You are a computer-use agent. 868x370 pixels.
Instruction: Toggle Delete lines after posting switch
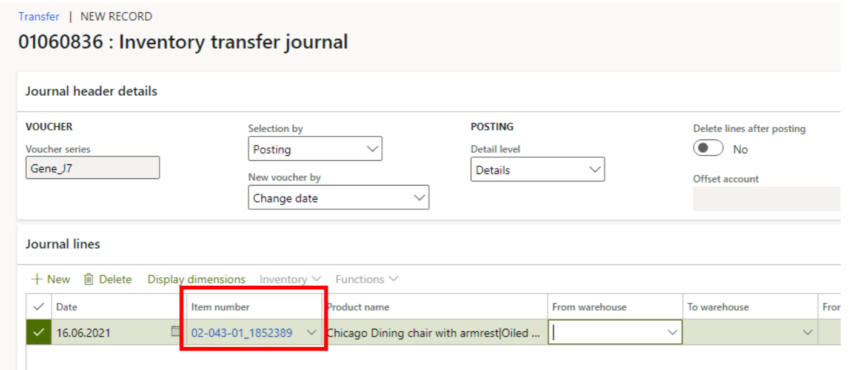708,149
